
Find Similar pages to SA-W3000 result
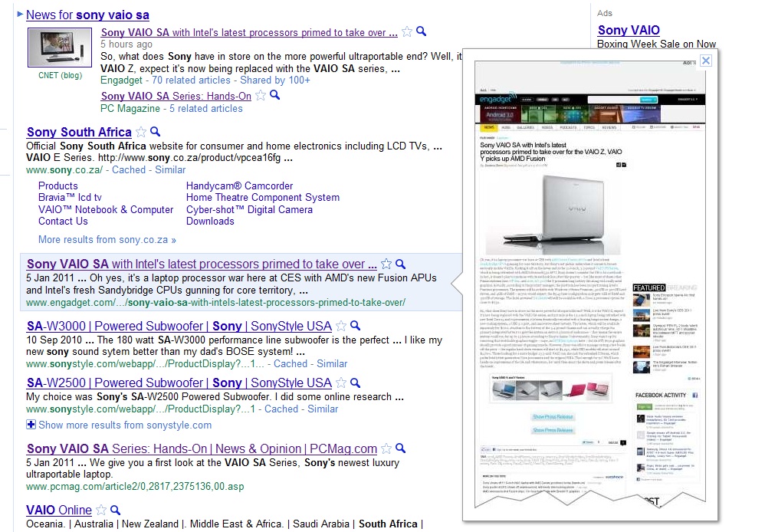click(332, 363)
